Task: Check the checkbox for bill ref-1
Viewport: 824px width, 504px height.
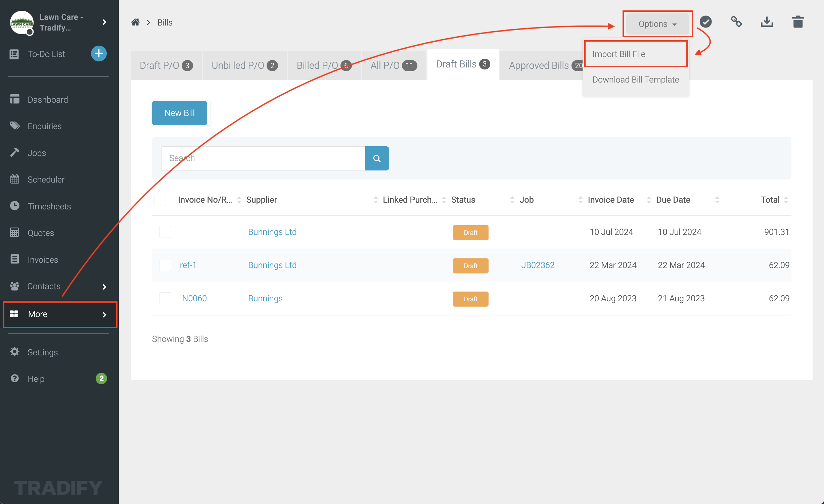Action: (x=165, y=265)
